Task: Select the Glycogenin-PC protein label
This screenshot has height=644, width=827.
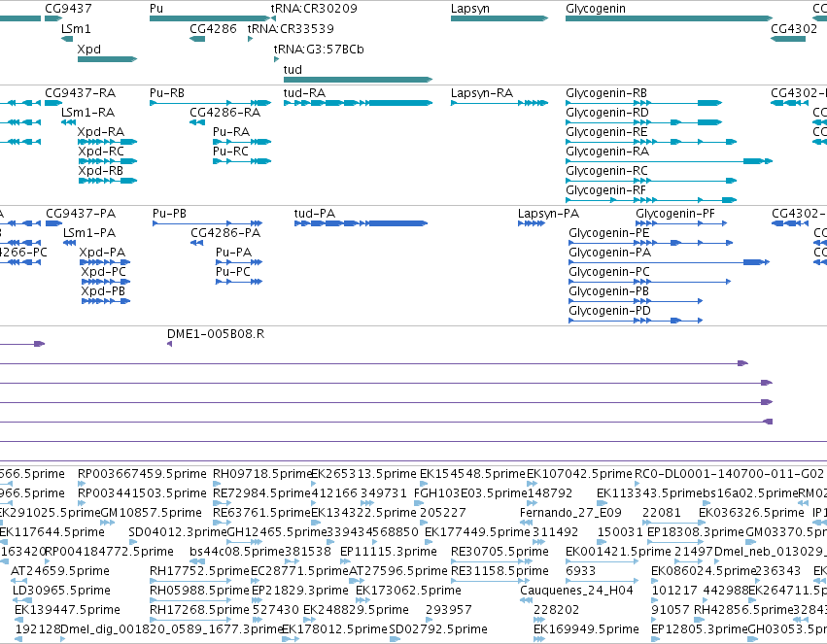Action: [x=609, y=272]
